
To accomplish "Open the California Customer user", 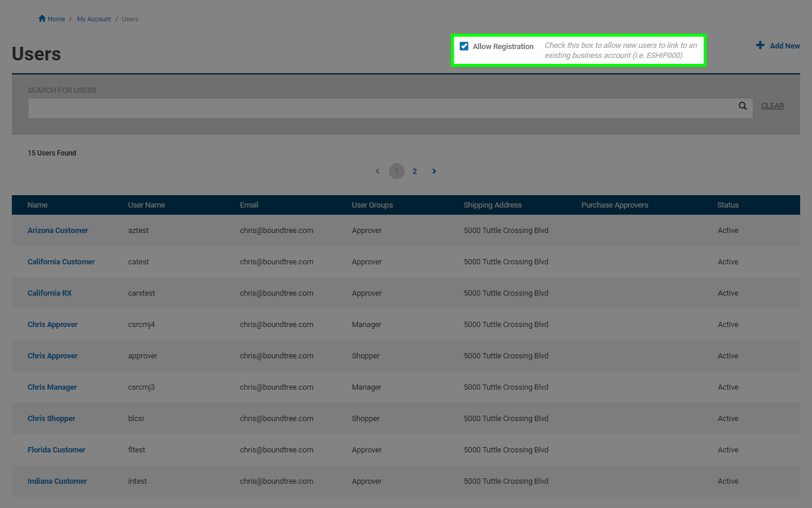I will pos(62,262).
